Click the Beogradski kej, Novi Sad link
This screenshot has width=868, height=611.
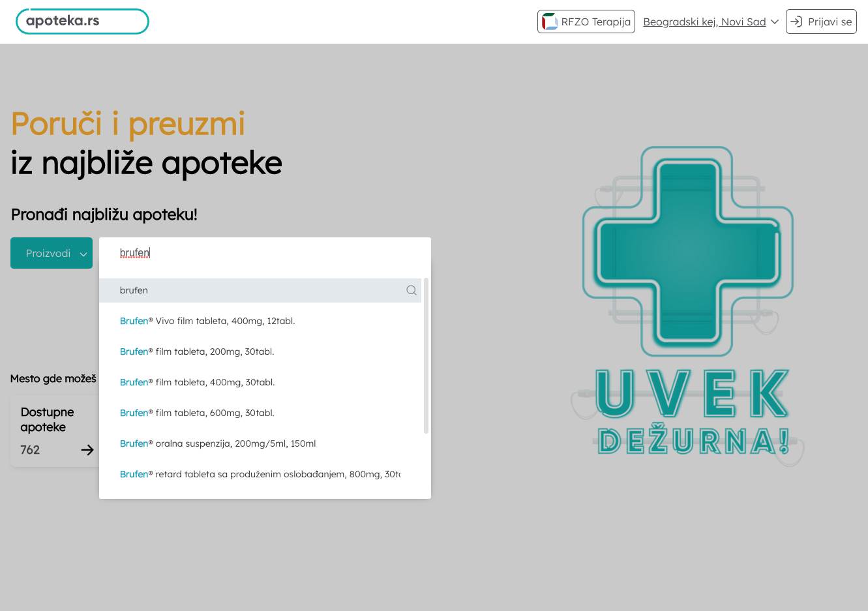(x=704, y=22)
